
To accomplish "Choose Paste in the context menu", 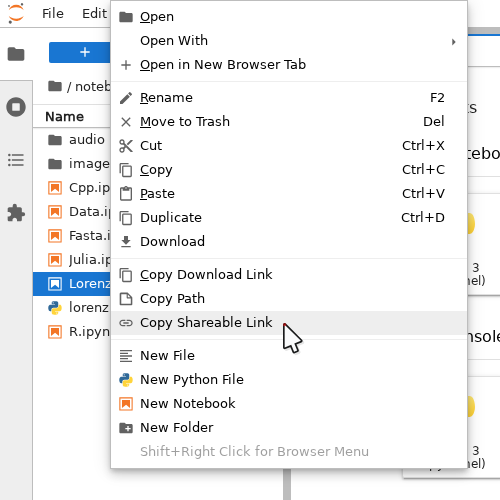I will tap(289, 194).
